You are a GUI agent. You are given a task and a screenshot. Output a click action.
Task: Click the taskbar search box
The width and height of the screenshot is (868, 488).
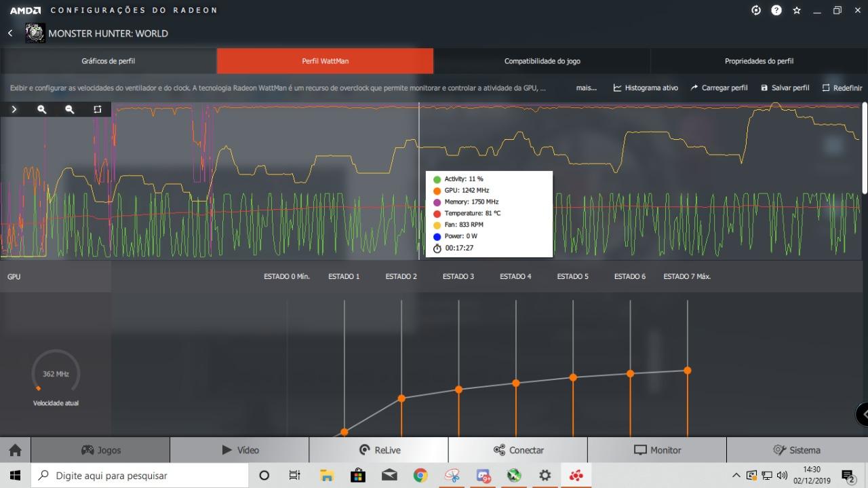coord(140,475)
